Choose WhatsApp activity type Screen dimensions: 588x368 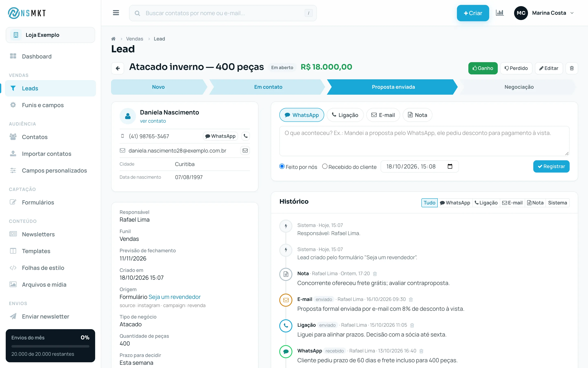click(x=302, y=115)
